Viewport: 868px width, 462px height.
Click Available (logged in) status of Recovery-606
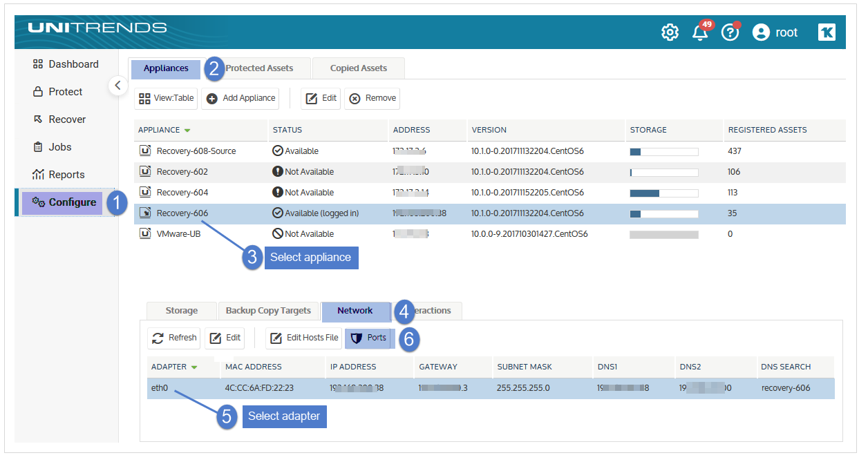[x=316, y=213]
